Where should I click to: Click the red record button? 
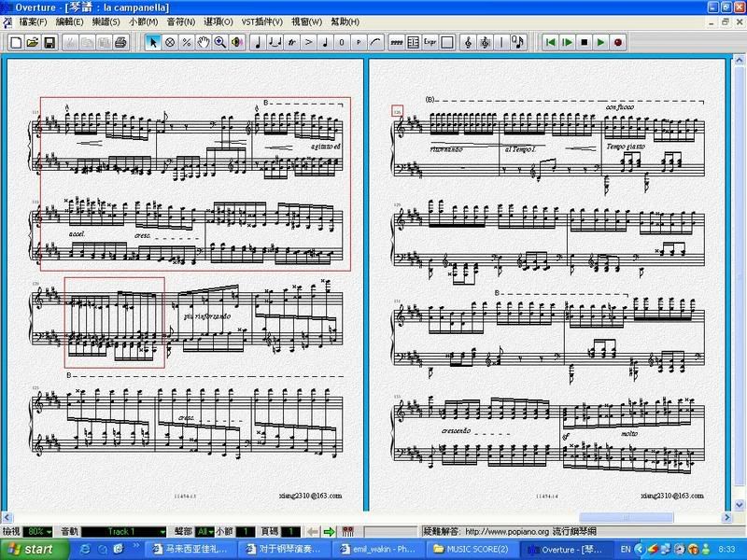pyautogui.click(x=618, y=42)
